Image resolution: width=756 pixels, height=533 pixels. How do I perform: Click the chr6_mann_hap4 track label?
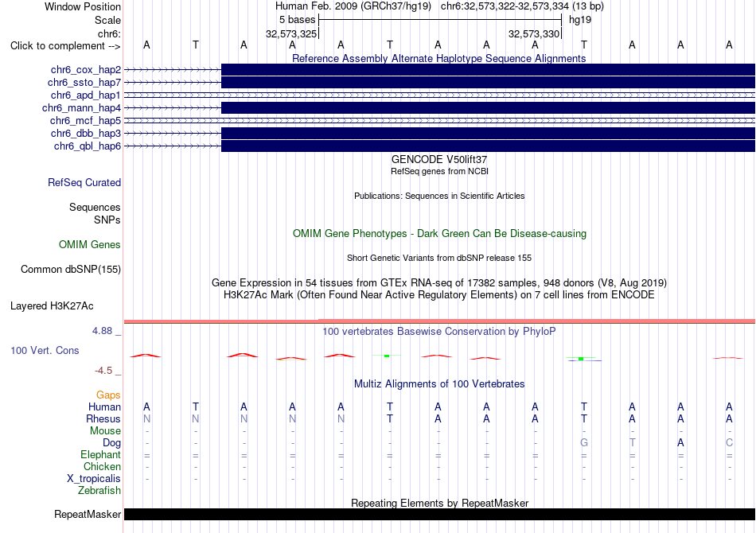pyautogui.click(x=81, y=108)
